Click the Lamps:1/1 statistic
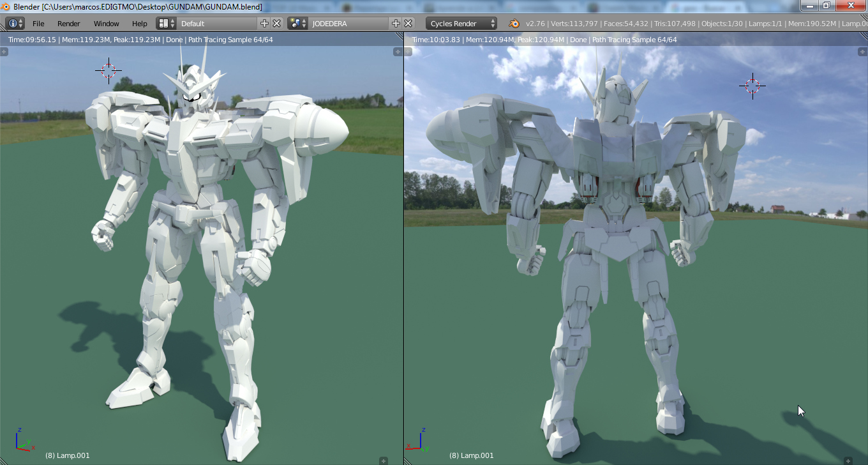 tap(766, 24)
